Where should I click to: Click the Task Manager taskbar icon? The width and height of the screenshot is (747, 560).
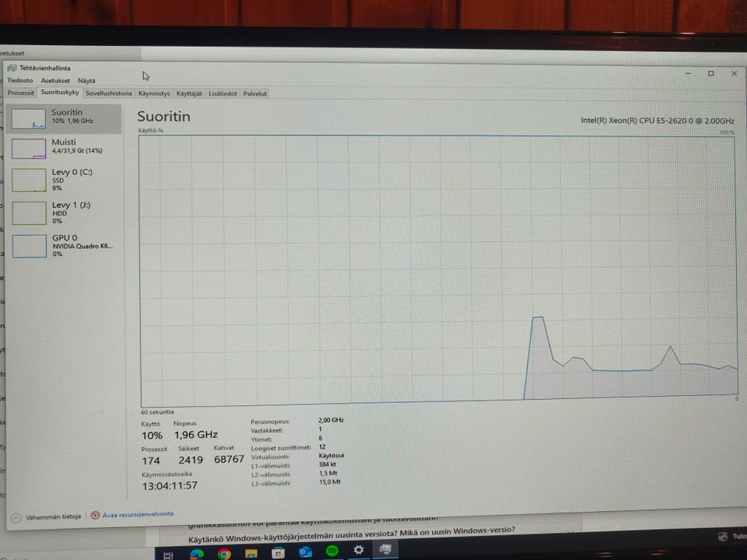coord(385,549)
